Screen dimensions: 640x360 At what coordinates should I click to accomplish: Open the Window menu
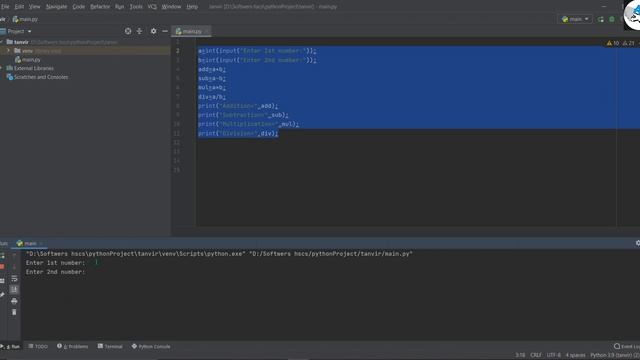coord(171,7)
